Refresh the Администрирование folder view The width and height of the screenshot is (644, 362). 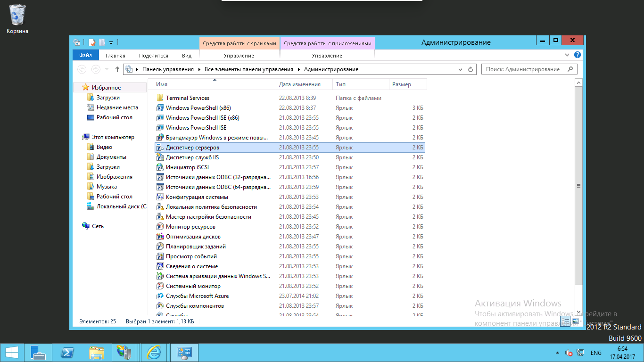[470, 69]
